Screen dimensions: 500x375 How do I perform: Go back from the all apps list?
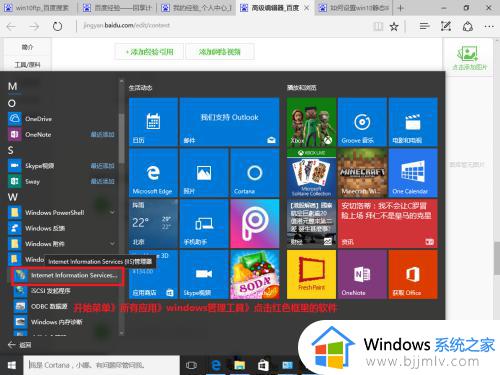(x=19, y=345)
